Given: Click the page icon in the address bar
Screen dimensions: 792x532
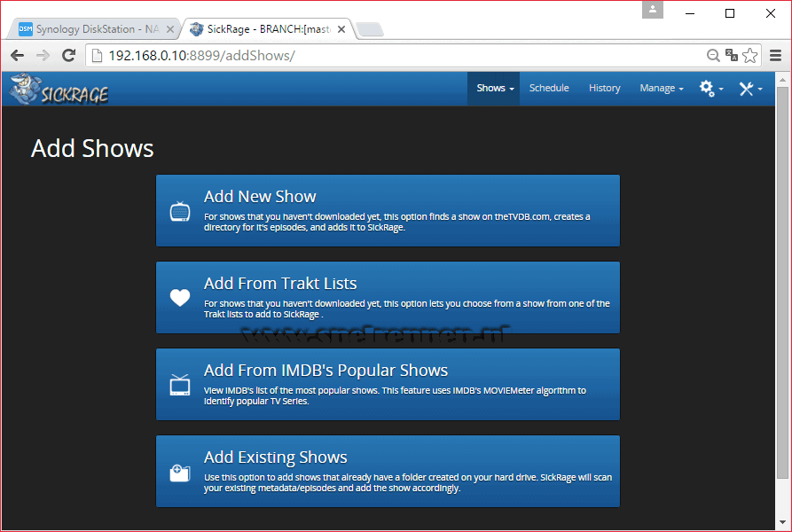Looking at the screenshot, I should point(97,56).
